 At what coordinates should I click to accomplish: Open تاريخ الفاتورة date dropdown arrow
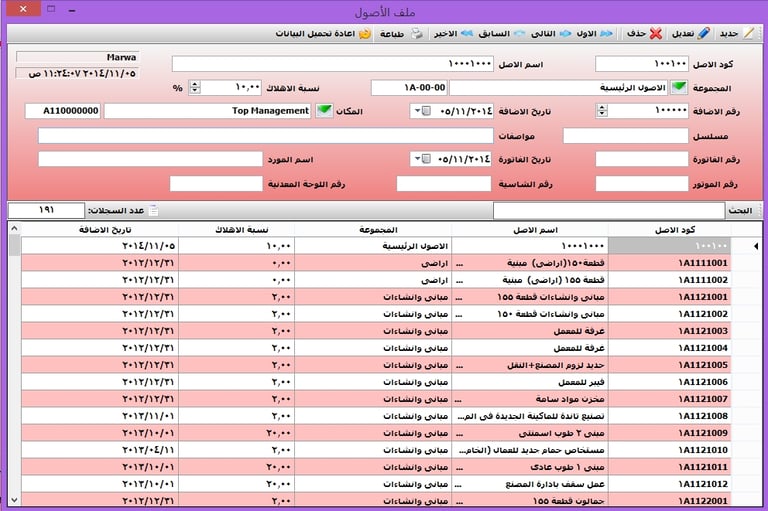[417, 159]
